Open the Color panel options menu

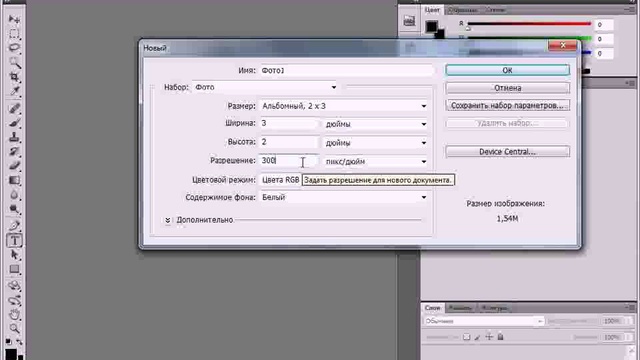pyautogui.click(x=631, y=9)
